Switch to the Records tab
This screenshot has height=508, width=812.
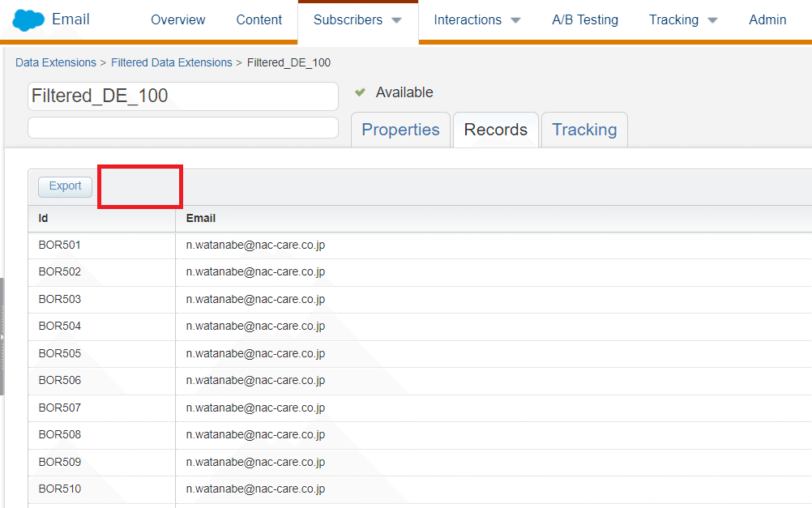click(496, 130)
